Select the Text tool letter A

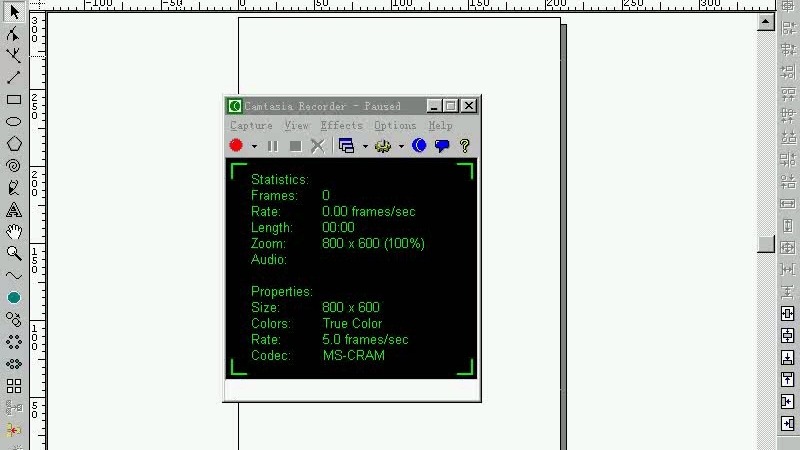[14, 209]
